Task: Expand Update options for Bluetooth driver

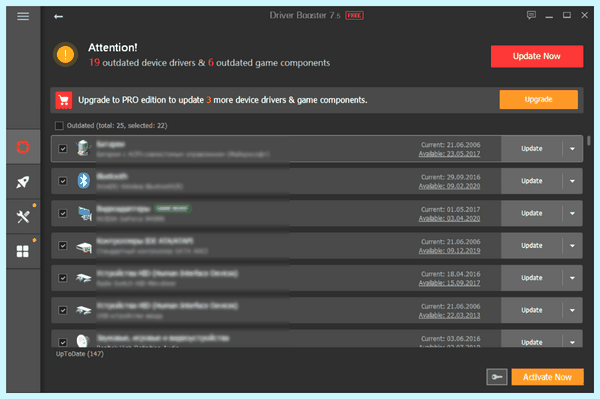Action: tap(572, 181)
